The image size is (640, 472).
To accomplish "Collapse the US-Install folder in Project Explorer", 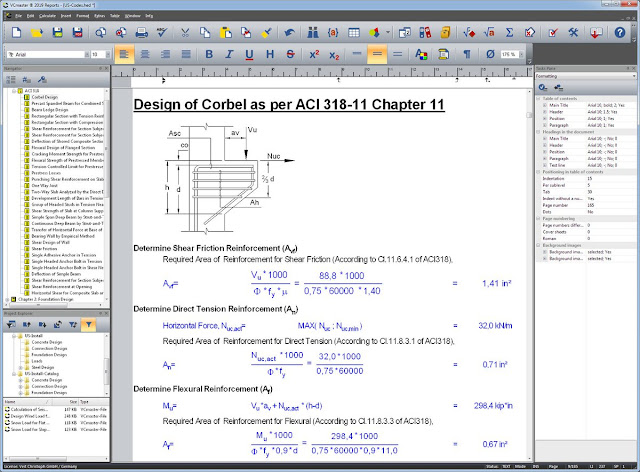I will coord(13,336).
